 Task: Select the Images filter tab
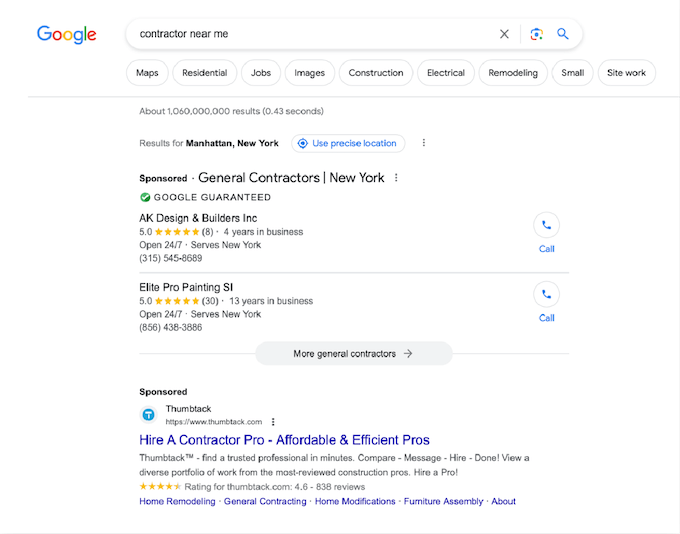coord(309,73)
